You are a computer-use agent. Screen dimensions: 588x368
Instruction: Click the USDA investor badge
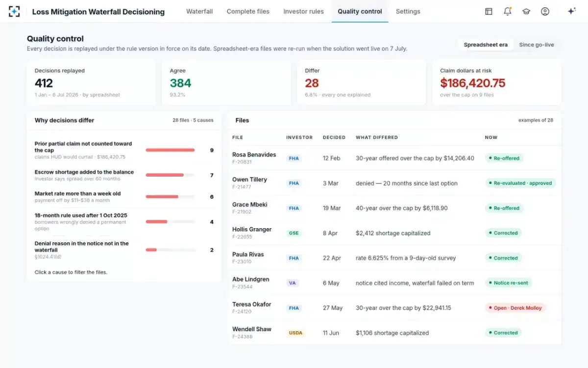click(295, 333)
